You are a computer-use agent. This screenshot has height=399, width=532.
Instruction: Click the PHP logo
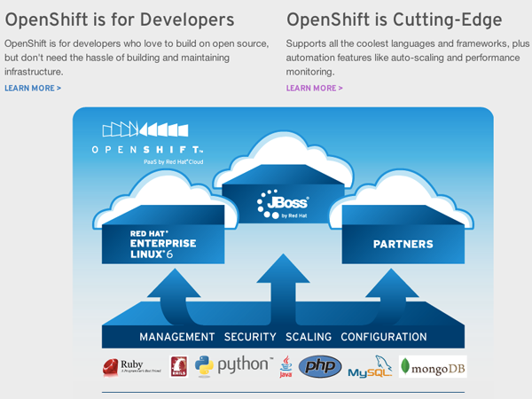tap(320, 366)
